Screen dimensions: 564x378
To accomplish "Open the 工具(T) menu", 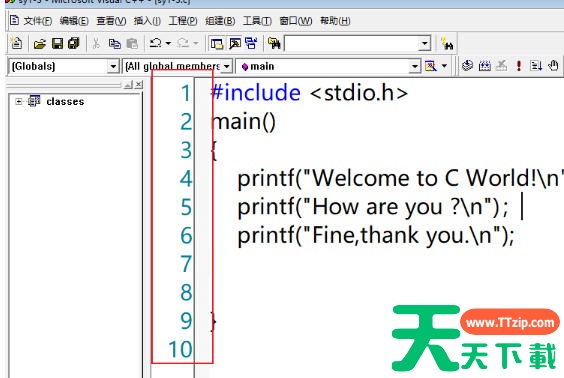I will pos(257,21).
